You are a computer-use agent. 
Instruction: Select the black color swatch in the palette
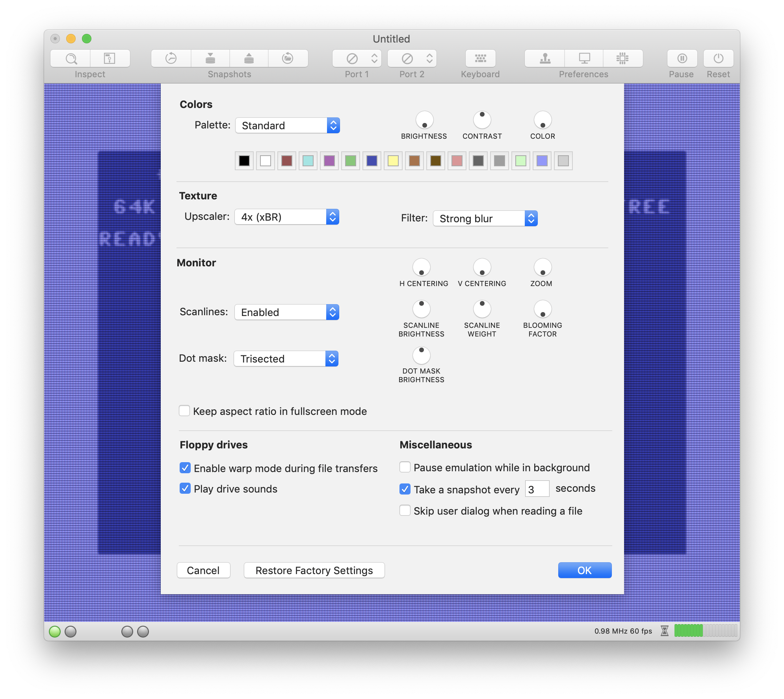[244, 161]
